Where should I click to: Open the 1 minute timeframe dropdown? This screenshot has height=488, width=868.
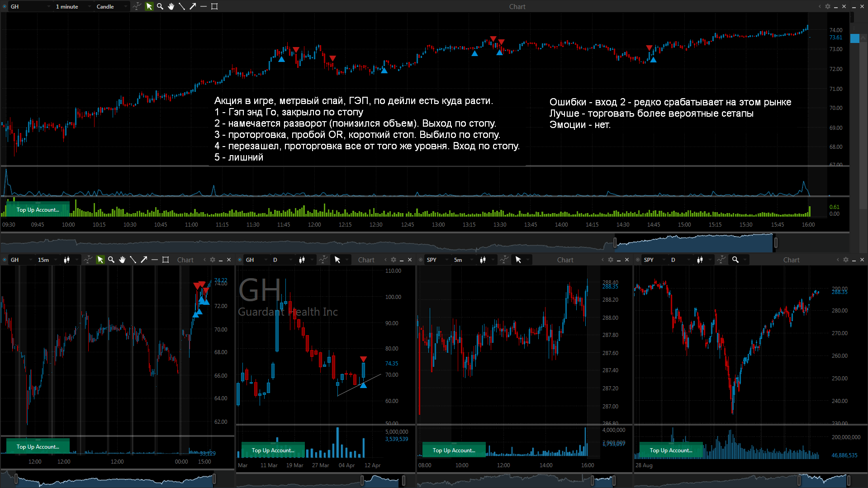(72, 6)
